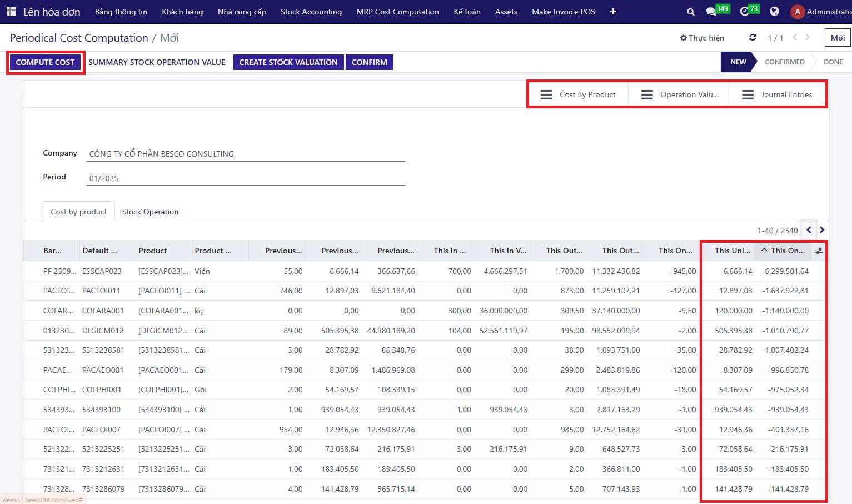Viewport: 852px width, 504px height.
Task: Open the apps grid menu icon
Action: (x=11, y=12)
